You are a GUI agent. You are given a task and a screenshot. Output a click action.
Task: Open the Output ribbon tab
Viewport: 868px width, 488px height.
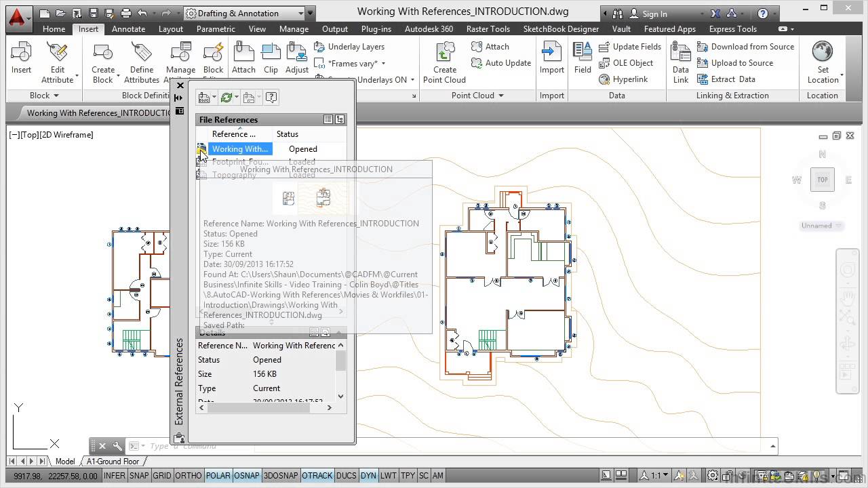pos(335,29)
